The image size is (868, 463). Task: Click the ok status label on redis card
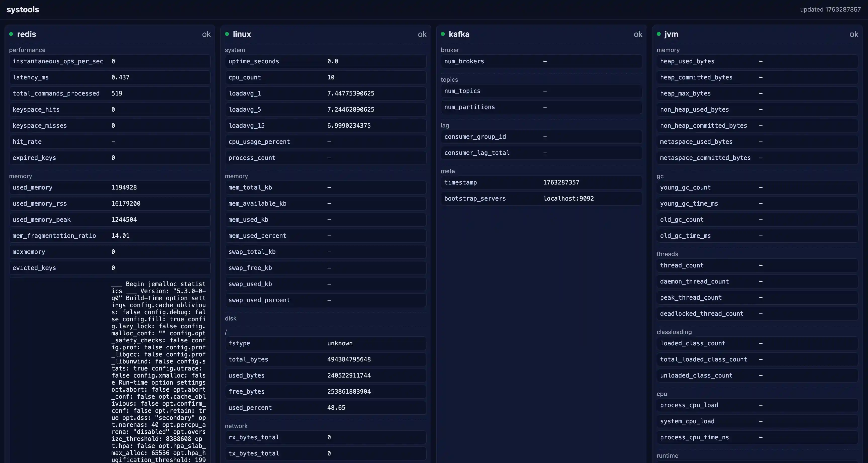point(206,34)
